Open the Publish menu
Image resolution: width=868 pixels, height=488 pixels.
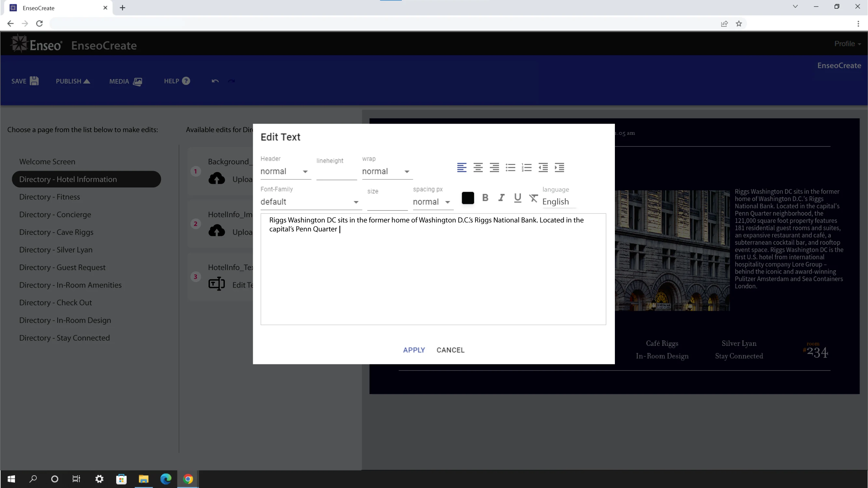click(73, 81)
